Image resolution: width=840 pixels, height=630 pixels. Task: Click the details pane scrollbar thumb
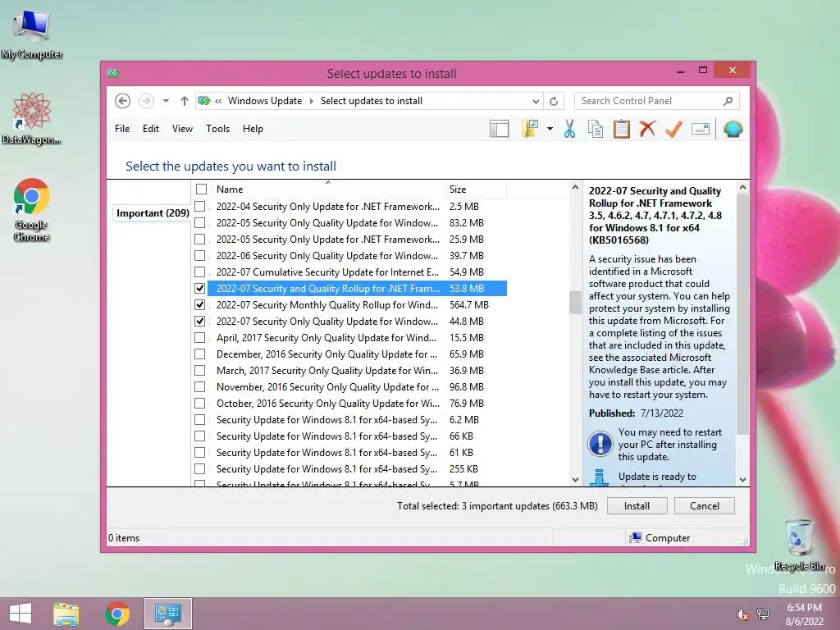pos(742,315)
